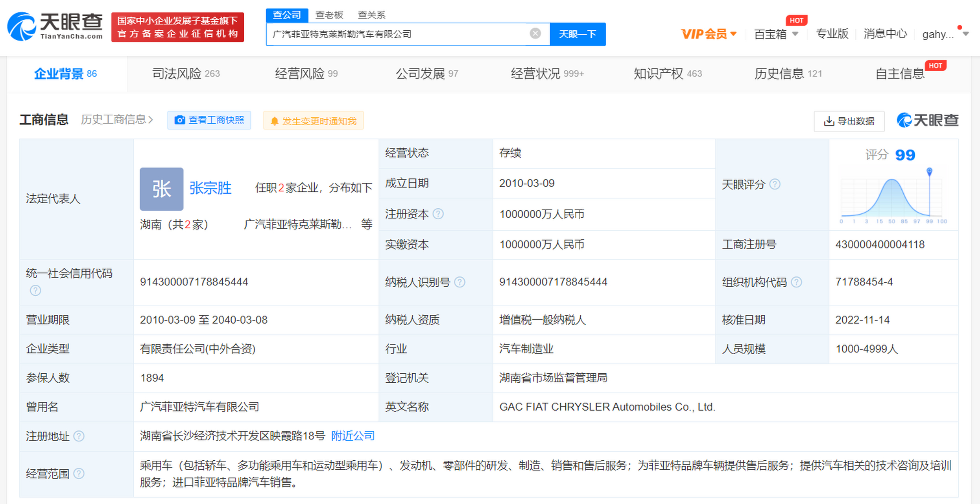Open 专业版 link

[x=832, y=34]
